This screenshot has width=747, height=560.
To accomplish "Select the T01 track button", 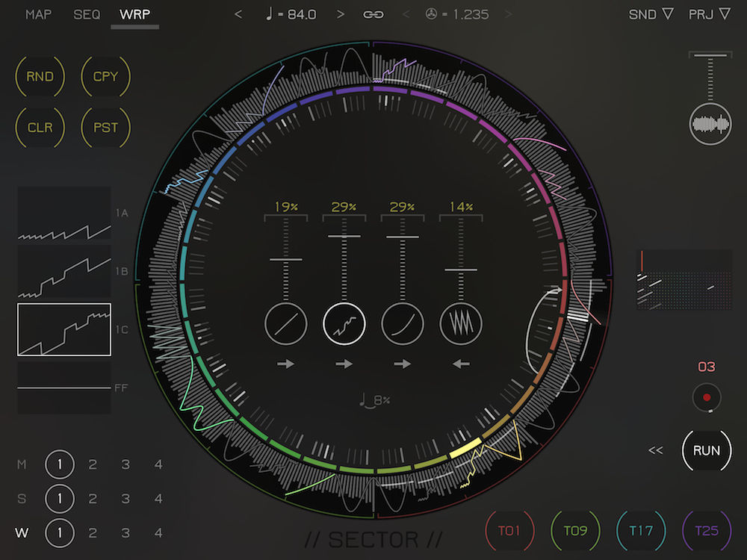I will pos(509,530).
